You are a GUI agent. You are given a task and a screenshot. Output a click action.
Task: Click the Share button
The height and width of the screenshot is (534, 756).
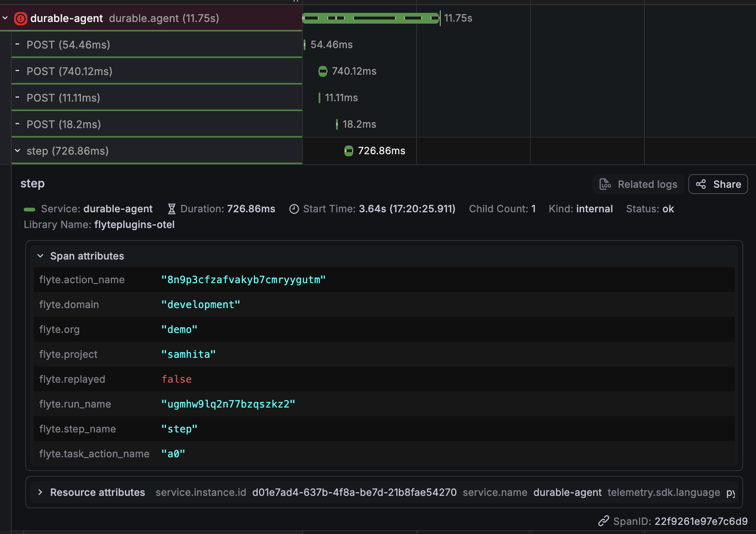[718, 184]
